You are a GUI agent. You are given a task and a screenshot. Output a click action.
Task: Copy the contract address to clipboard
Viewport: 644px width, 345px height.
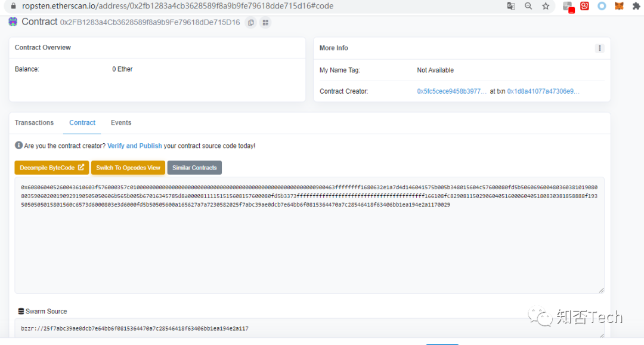click(251, 23)
